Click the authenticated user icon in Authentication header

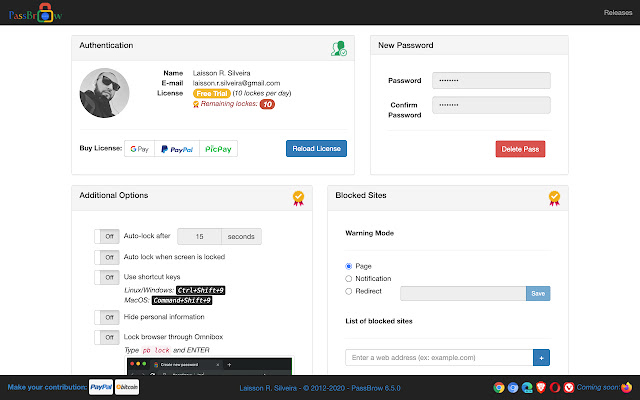pos(338,47)
